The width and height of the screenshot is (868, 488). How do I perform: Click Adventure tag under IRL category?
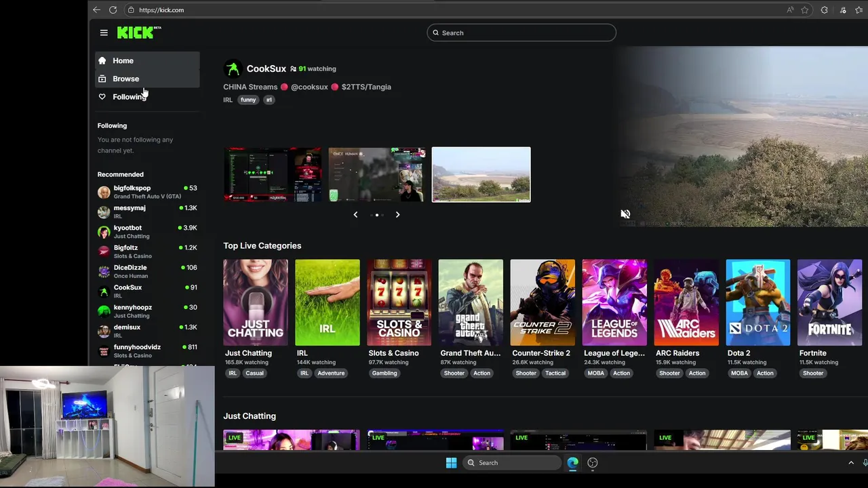click(331, 373)
